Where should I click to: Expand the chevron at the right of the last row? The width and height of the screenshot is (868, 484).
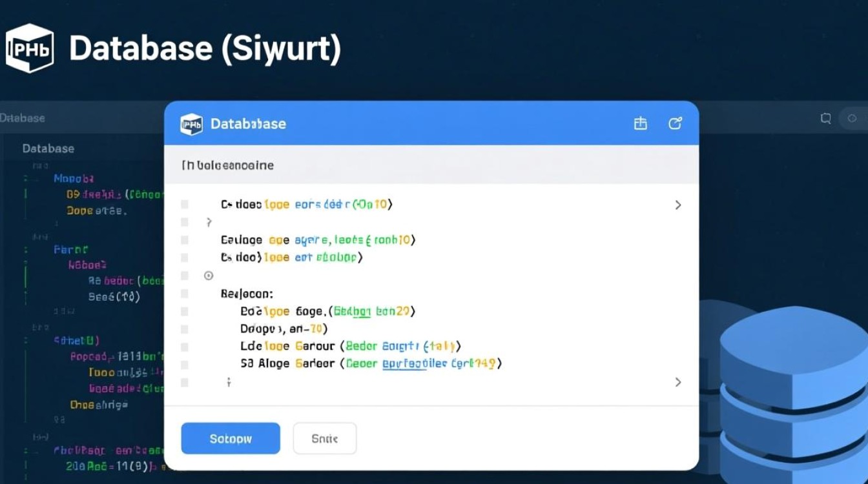[x=677, y=382]
